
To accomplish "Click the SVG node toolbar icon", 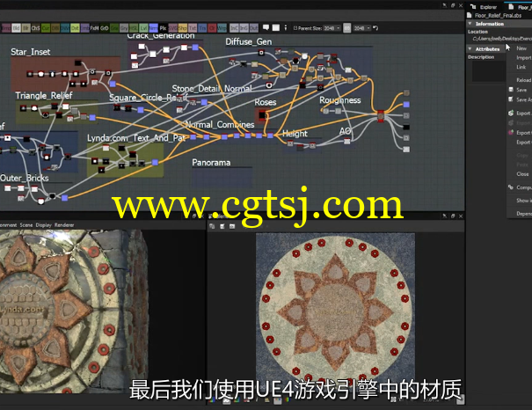I will point(173,28).
